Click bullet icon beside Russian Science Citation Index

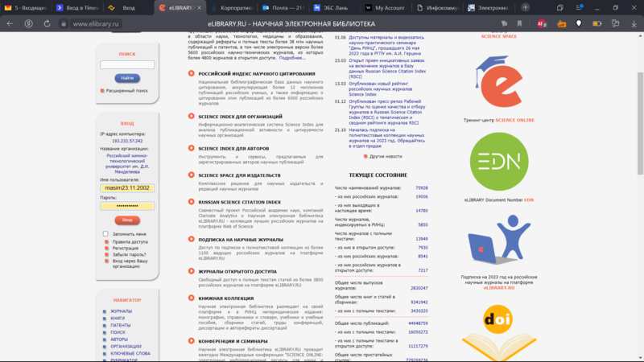pyautogui.click(x=192, y=202)
